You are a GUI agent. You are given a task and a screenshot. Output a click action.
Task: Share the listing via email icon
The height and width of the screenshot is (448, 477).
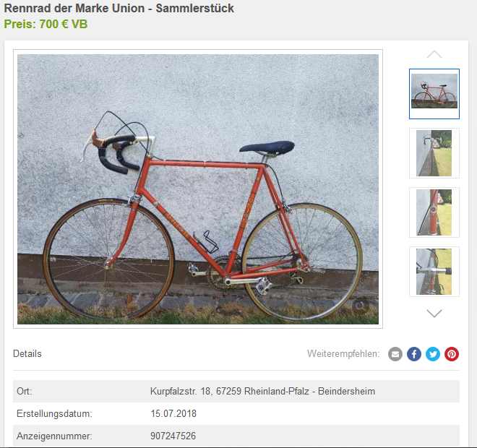point(395,354)
